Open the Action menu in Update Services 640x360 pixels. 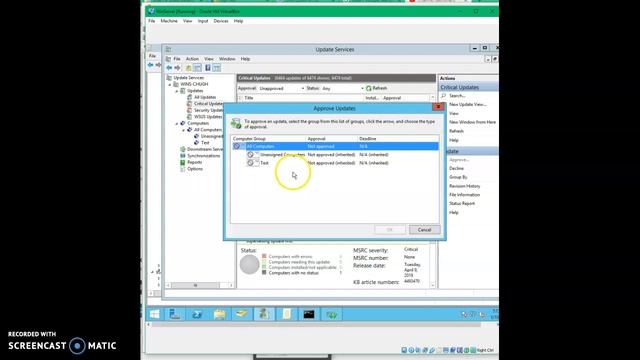click(192, 59)
